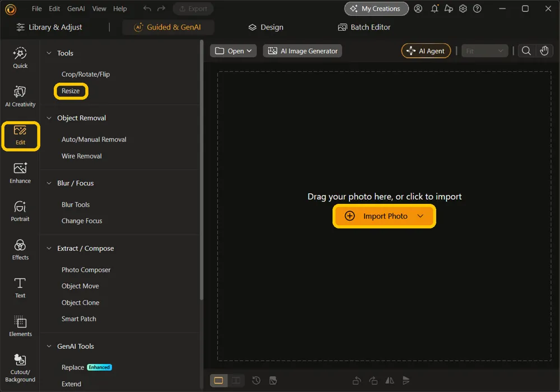This screenshot has width=560, height=392.
Task: Open the account profile icon
Action: (418, 8)
